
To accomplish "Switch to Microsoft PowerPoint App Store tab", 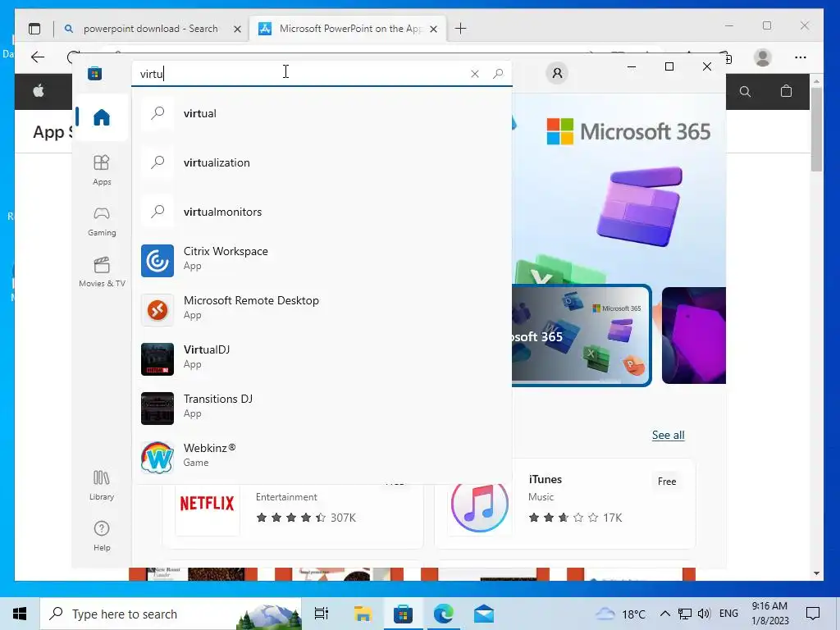I will (x=348, y=29).
